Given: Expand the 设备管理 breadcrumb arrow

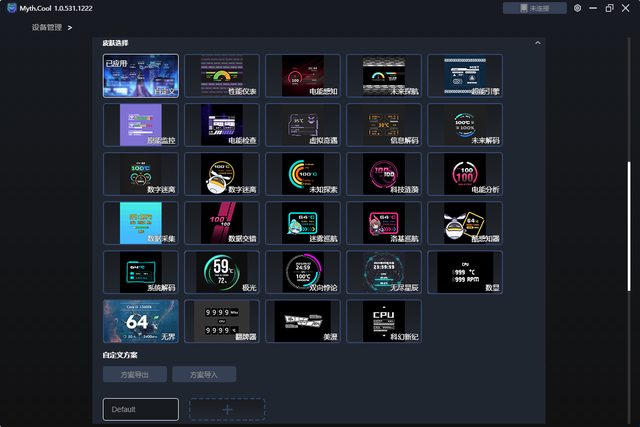Looking at the screenshot, I should pyautogui.click(x=69, y=27).
